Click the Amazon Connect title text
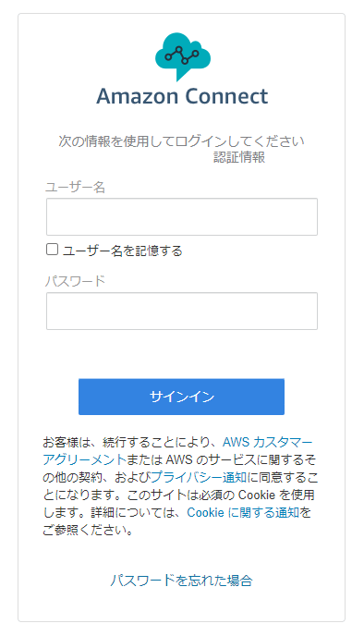This screenshot has width=364, height=636. point(182,96)
